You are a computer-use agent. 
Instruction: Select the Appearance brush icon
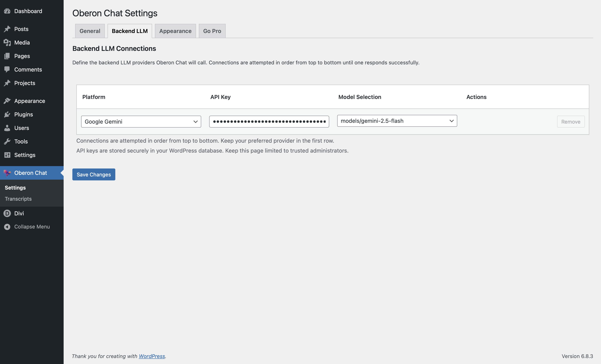point(7,101)
